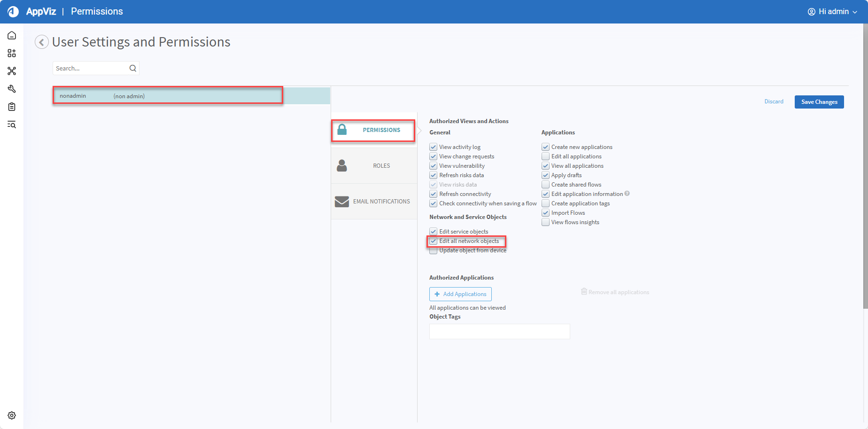This screenshot has width=868, height=429.
Task: Click Save Changes button
Action: [x=819, y=102]
